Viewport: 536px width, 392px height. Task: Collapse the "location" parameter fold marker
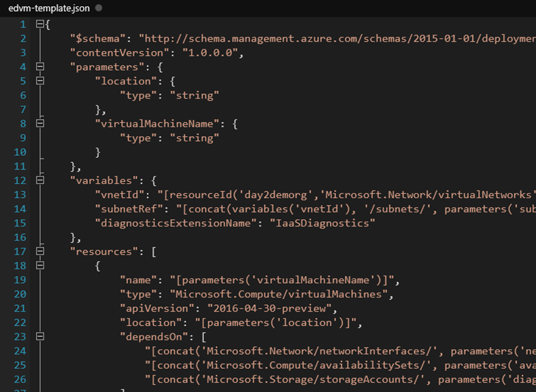point(39,81)
